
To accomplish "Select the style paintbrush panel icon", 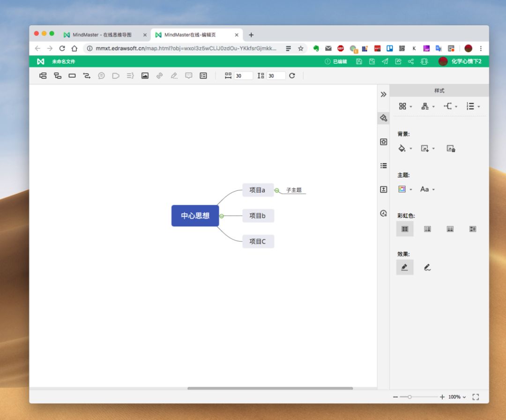I will tap(383, 118).
